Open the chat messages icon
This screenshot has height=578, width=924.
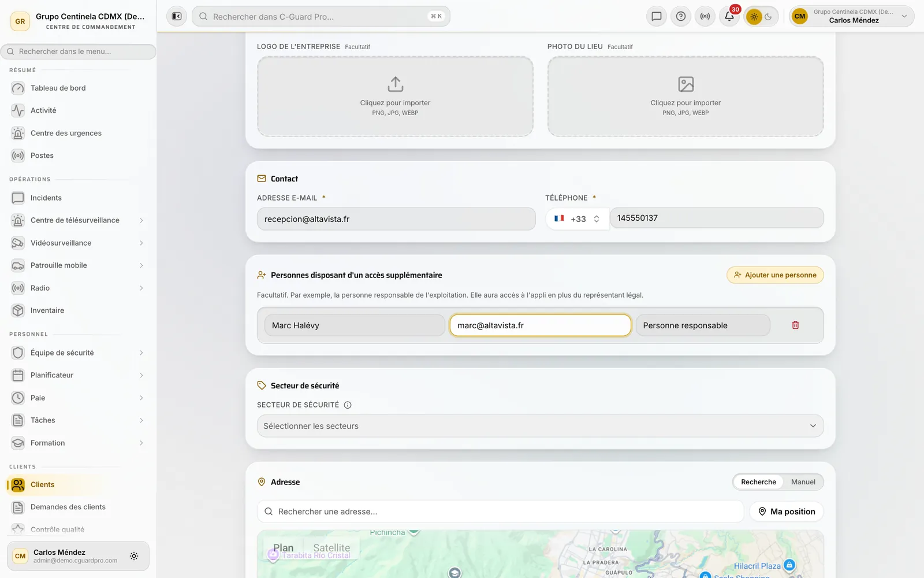657,16
